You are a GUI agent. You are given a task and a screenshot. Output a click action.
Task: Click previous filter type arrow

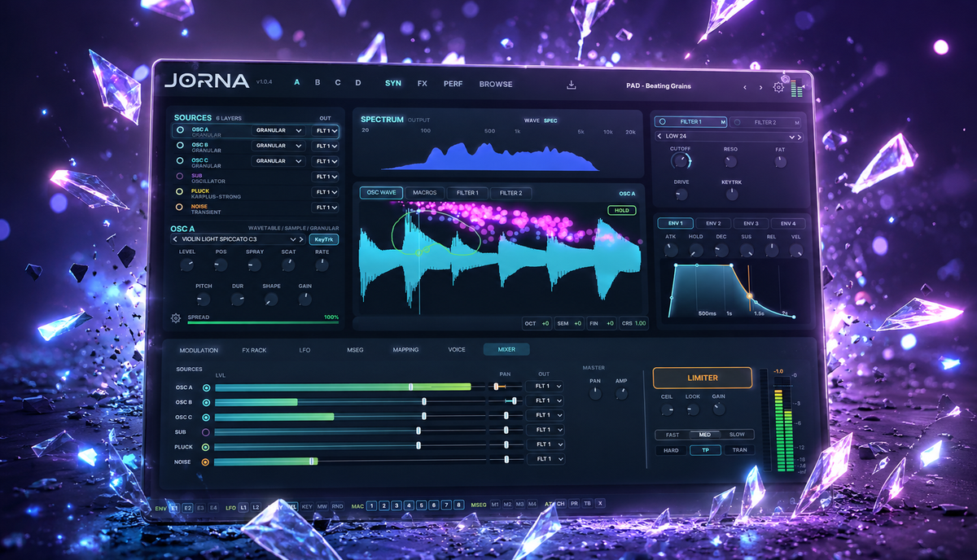pos(660,136)
